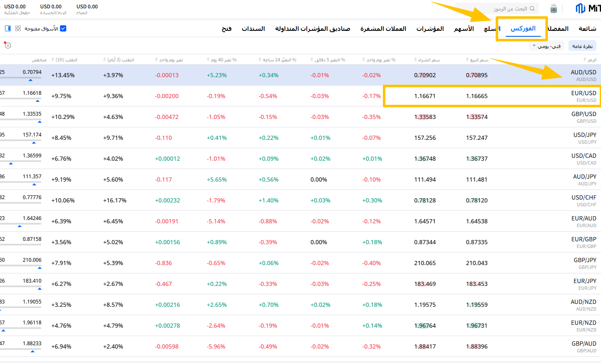Sort by the الرمز column arrows
The image size is (601, 364).
(584, 60)
